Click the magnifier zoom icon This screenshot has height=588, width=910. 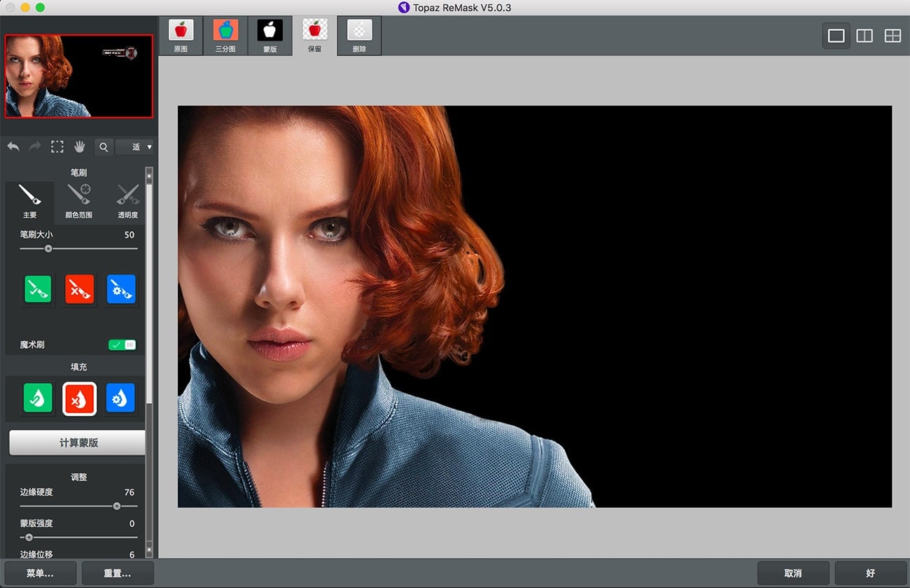tap(104, 147)
